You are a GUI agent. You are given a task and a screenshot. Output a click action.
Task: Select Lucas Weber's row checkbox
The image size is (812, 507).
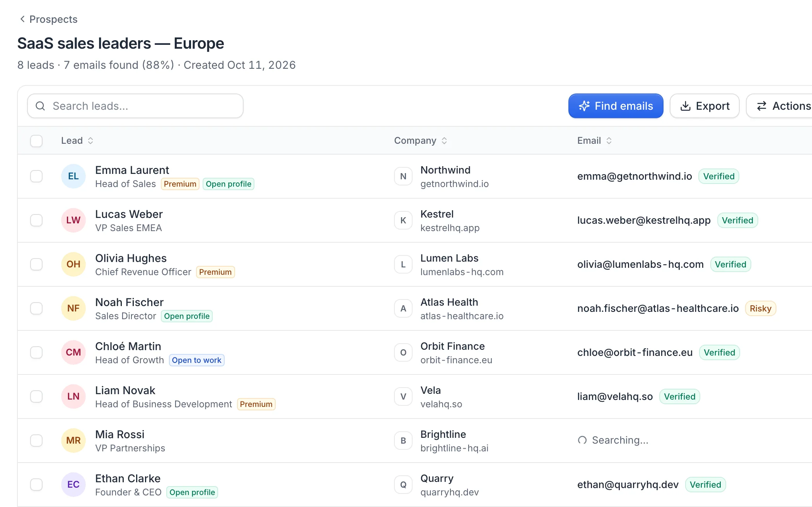[x=36, y=220]
